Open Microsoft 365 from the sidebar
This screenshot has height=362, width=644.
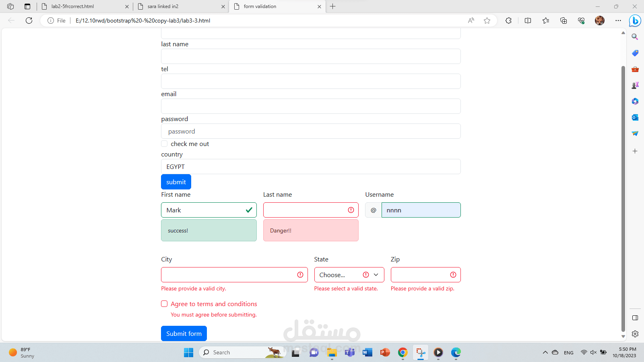click(635, 101)
